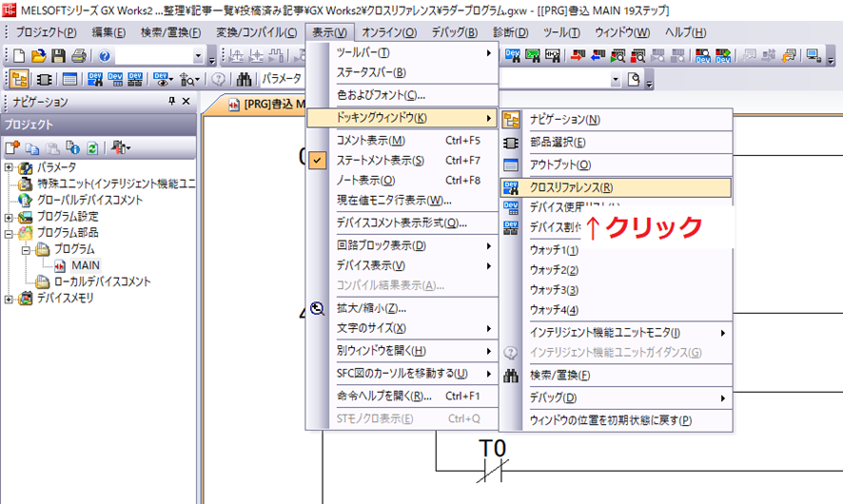
Task: Click the device search Dev binoculars icon at right
Action: coord(512,55)
